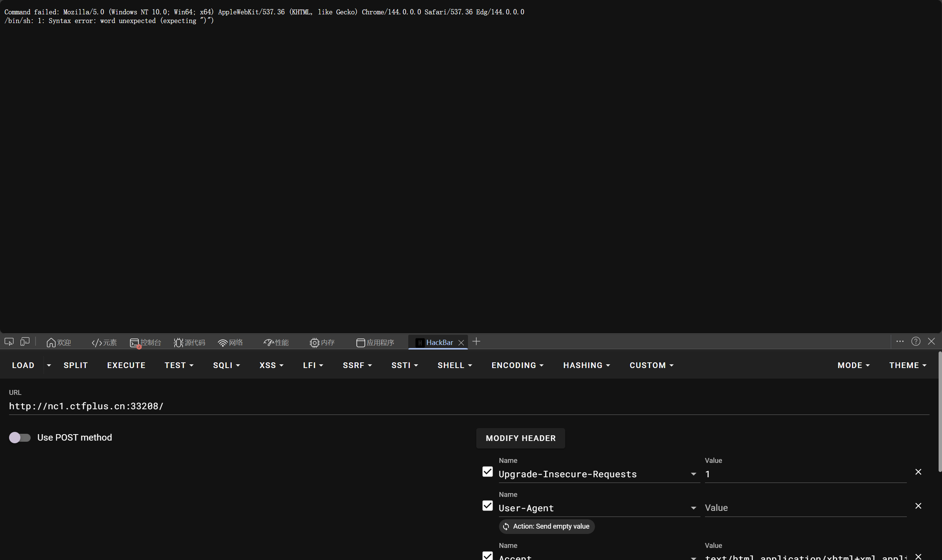The height and width of the screenshot is (560, 942).
Task: Click the MODIFY HEADER button
Action: pyautogui.click(x=521, y=438)
